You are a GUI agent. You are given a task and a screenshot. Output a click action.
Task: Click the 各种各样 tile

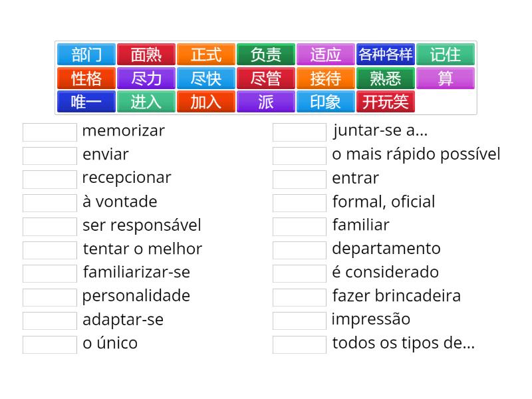(386, 55)
